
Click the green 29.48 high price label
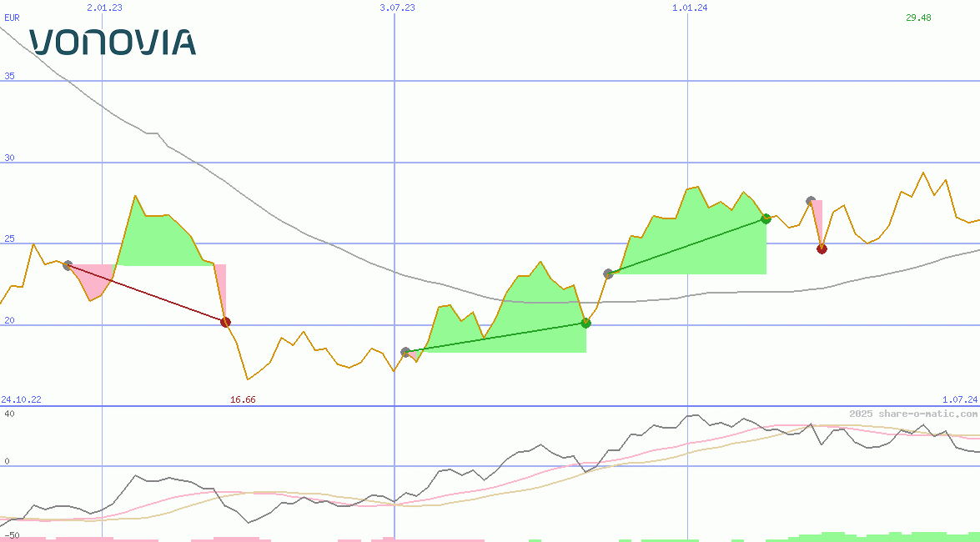[918, 18]
